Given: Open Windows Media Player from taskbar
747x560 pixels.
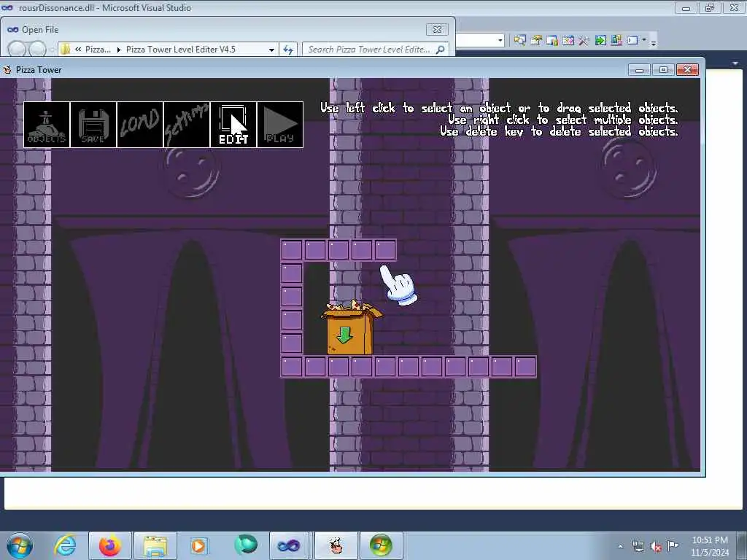Looking at the screenshot, I should [198, 545].
